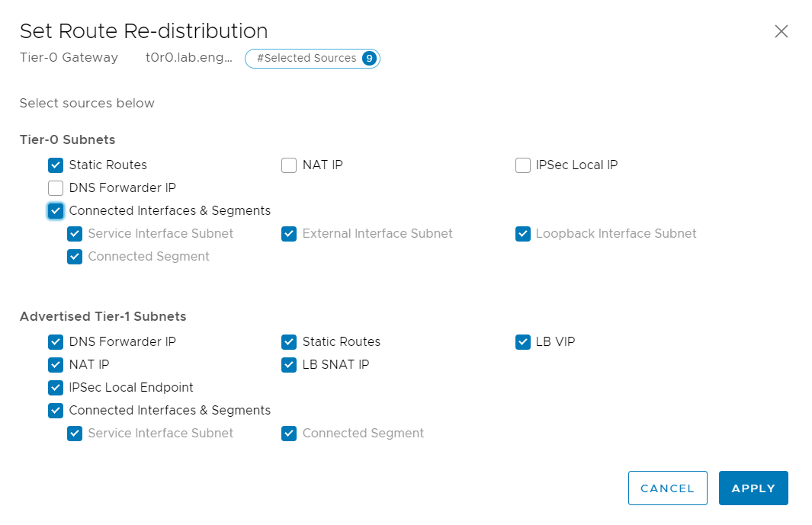The image size is (812, 525).
Task: Click the #Selected Sources badge
Action: [x=312, y=59]
